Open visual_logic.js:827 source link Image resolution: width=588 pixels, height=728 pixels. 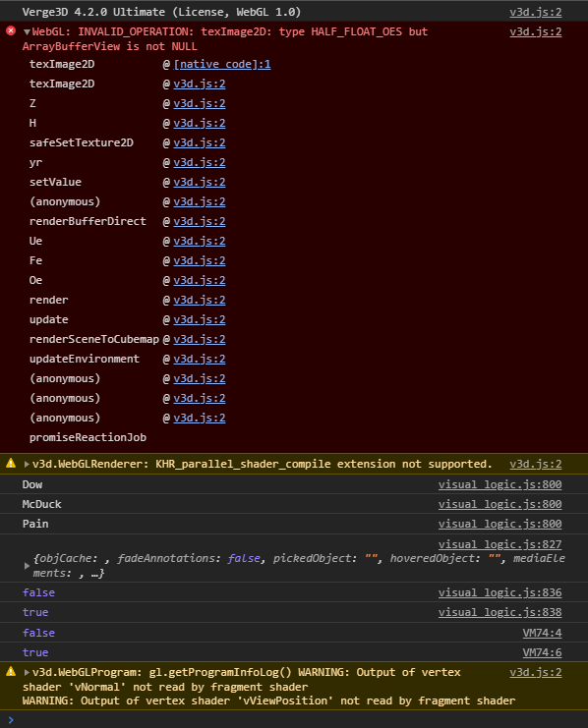click(x=500, y=544)
